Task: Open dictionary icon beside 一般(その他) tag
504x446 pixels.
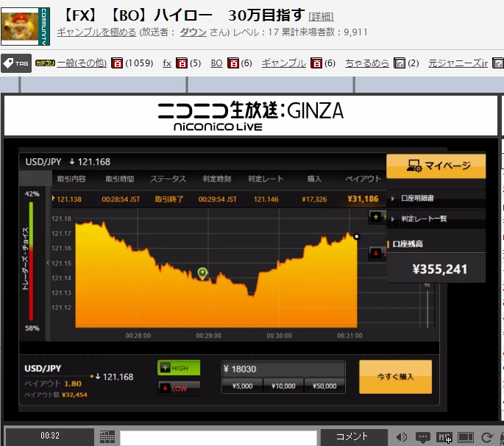Action: point(117,63)
